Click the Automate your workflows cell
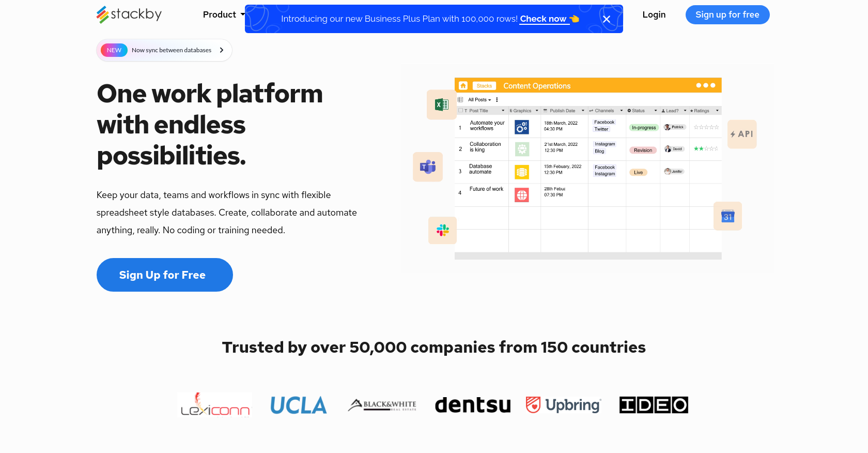This screenshot has width=868, height=453. [x=487, y=126]
